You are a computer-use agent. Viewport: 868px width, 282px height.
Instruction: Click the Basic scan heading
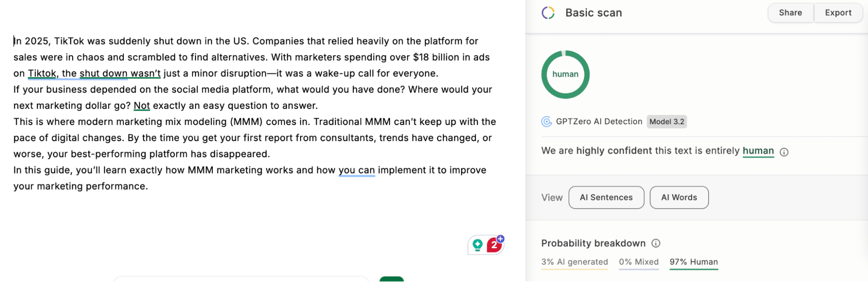click(594, 13)
